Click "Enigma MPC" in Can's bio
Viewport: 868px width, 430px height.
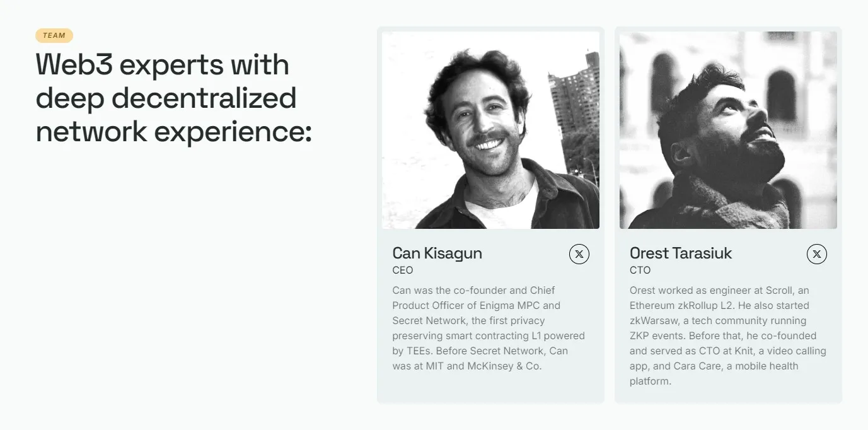tap(514, 306)
